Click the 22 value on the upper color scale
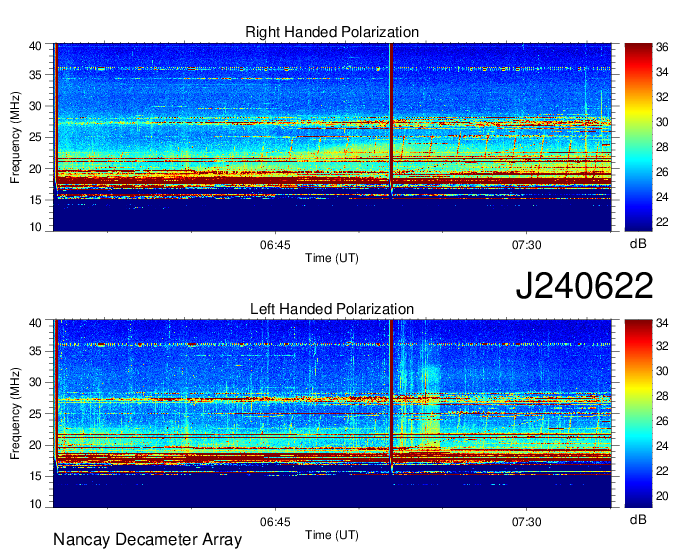Viewport: 680px width, 552px height. coord(662,222)
